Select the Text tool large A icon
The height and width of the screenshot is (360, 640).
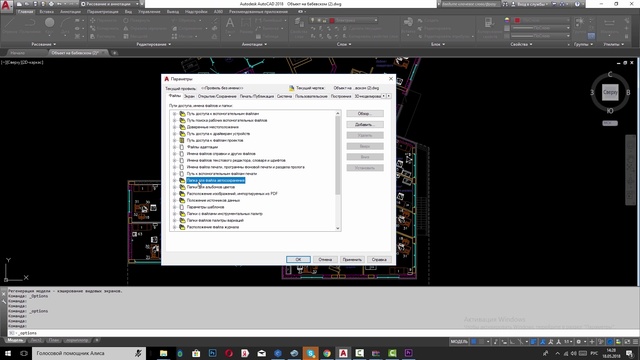(x=230, y=24)
